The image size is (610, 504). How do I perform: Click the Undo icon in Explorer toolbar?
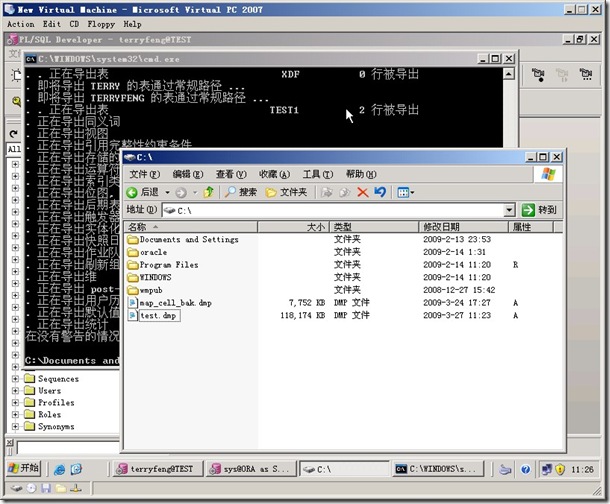point(380,192)
